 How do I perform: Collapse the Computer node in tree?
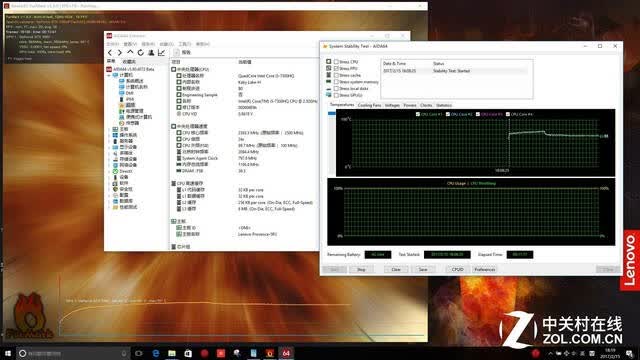(109, 75)
